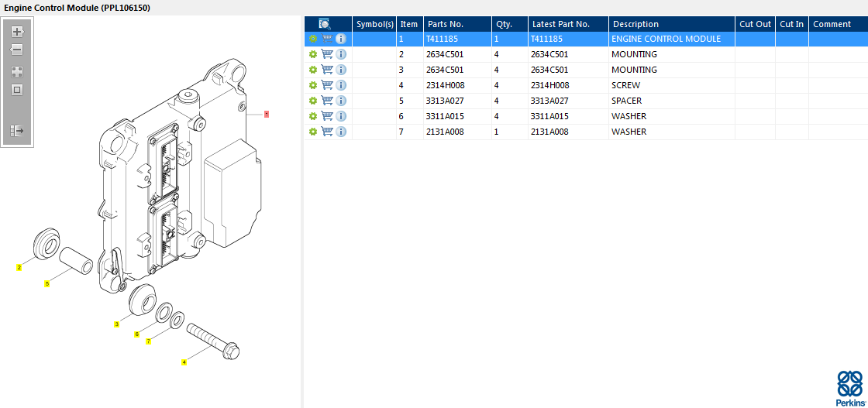This screenshot has width=868, height=408.
Task: Zoom in on the parts diagram
Action: [17, 32]
